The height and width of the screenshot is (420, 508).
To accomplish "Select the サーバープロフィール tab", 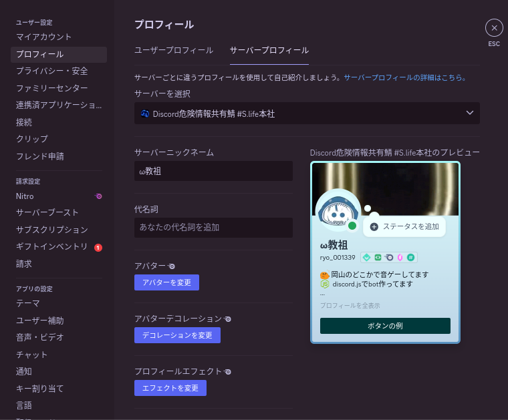I will (269, 50).
